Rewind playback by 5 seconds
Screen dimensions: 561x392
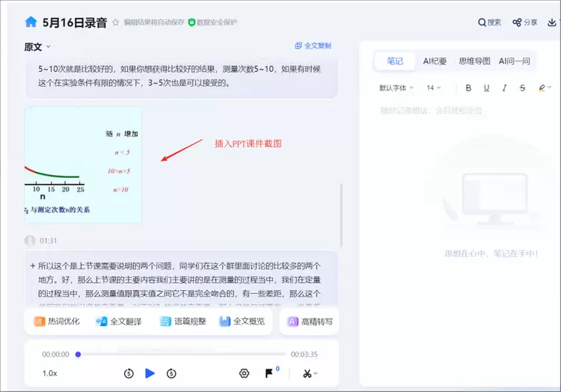[x=129, y=373]
